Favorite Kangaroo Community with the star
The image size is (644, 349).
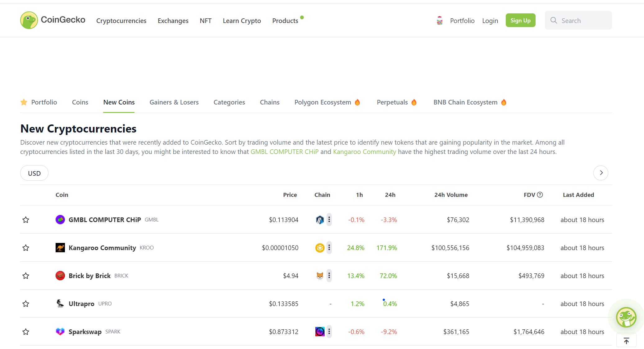pyautogui.click(x=26, y=248)
